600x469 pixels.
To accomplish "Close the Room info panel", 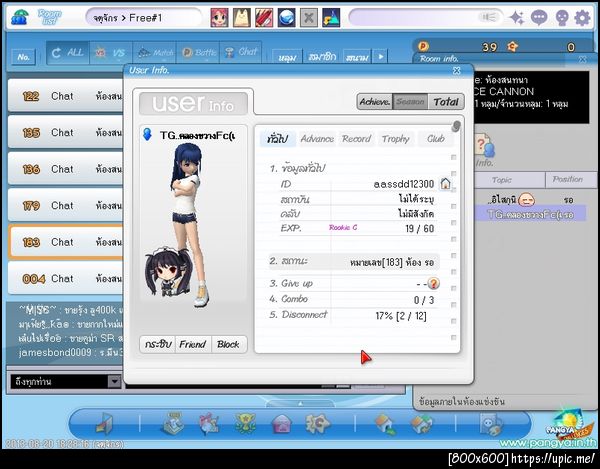I will click(582, 59).
